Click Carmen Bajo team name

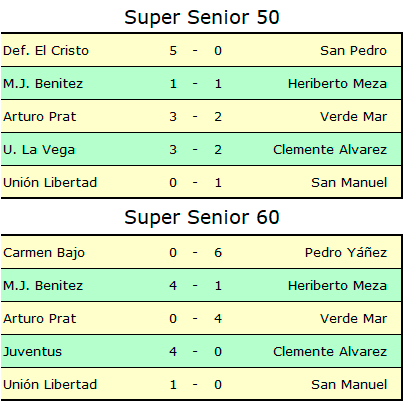(x=44, y=253)
